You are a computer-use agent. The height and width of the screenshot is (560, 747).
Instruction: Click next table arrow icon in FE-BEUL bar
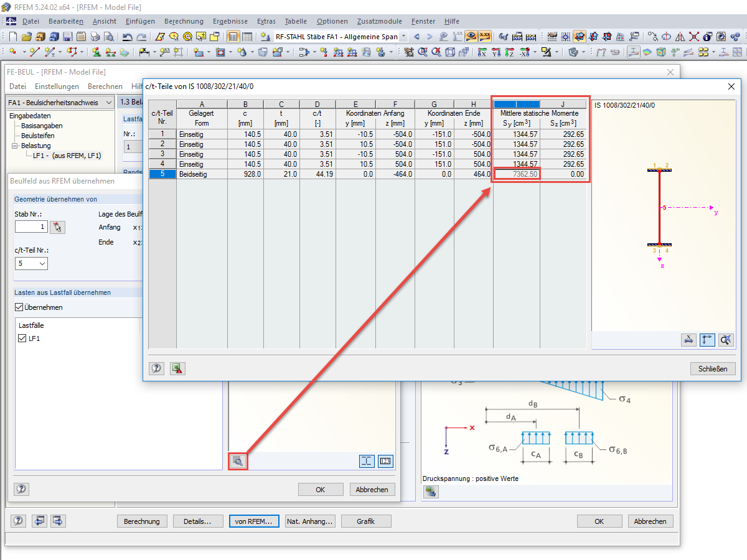(x=59, y=521)
